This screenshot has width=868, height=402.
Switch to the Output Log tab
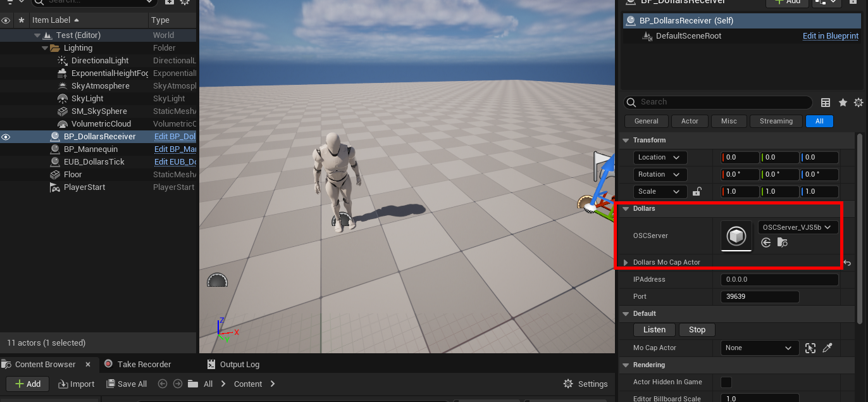click(x=239, y=364)
